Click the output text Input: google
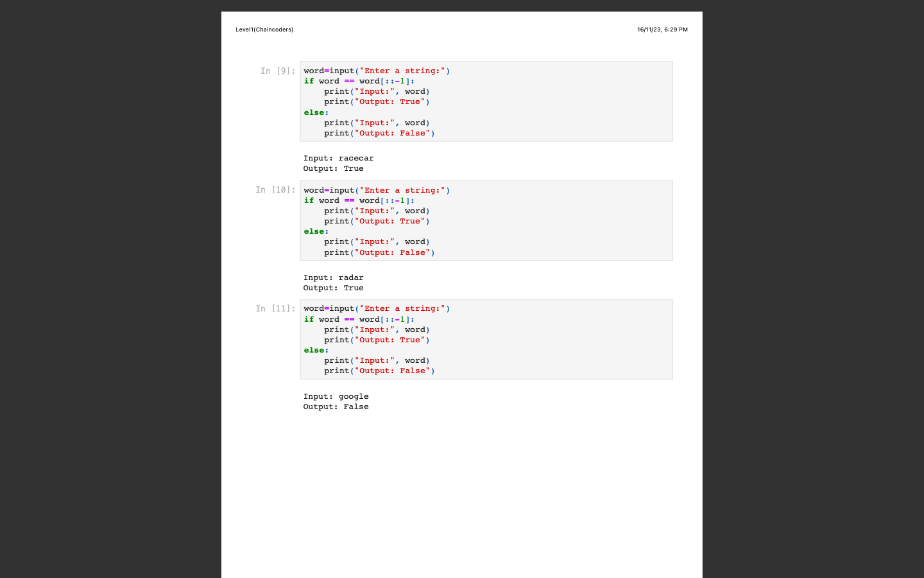Screen dimensions: 924x578 [336, 396]
